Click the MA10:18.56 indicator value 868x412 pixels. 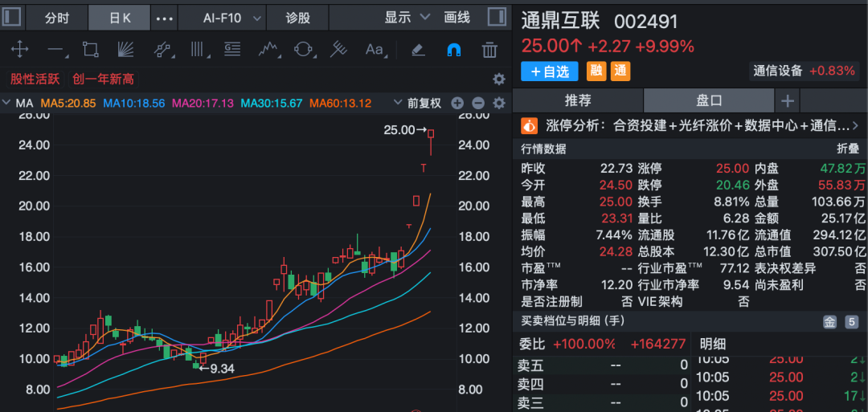tap(134, 103)
